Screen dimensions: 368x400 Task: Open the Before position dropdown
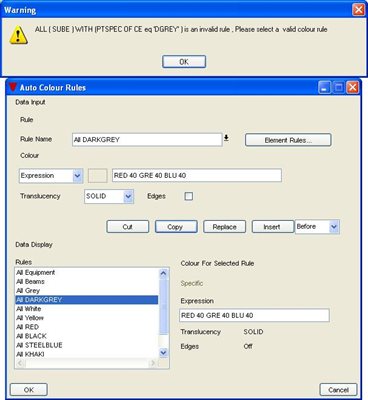tap(317, 227)
